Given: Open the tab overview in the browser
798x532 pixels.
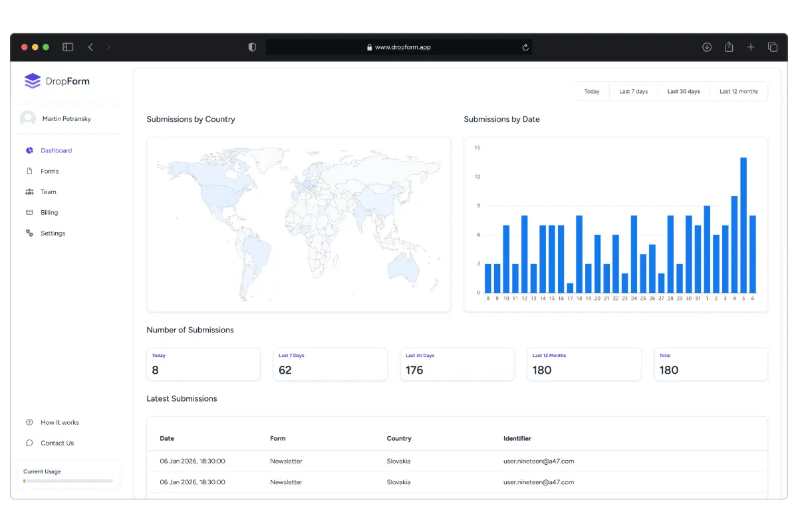Looking at the screenshot, I should click(773, 47).
